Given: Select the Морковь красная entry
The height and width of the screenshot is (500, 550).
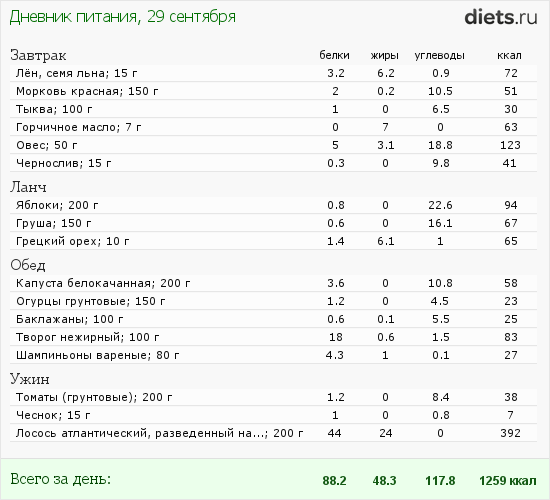Looking at the screenshot, I should (x=273, y=91).
